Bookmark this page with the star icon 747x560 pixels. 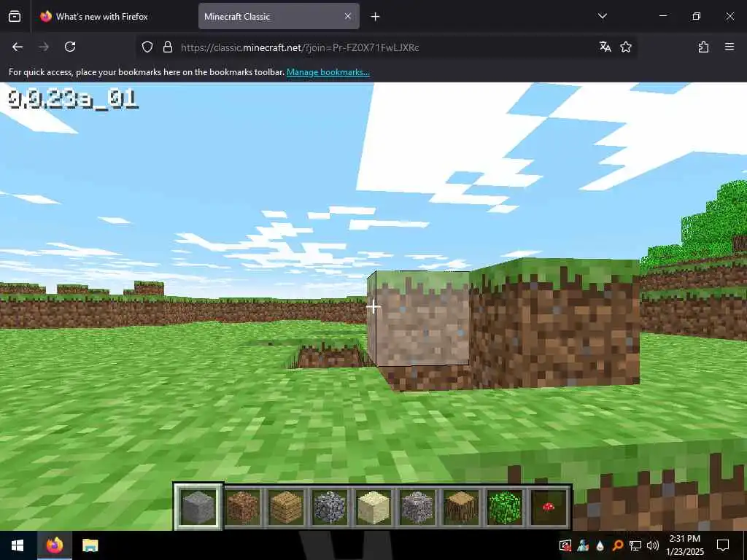(x=626, y=47)
